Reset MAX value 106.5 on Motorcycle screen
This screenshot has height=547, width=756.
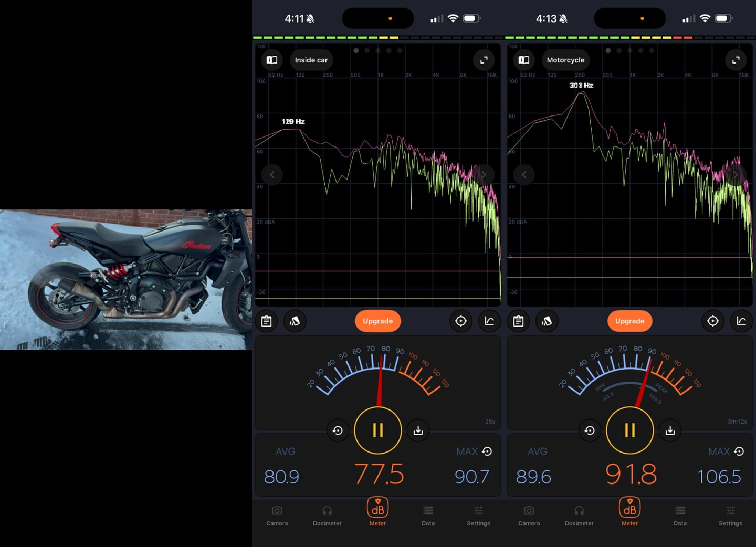[x=739, y=451]
